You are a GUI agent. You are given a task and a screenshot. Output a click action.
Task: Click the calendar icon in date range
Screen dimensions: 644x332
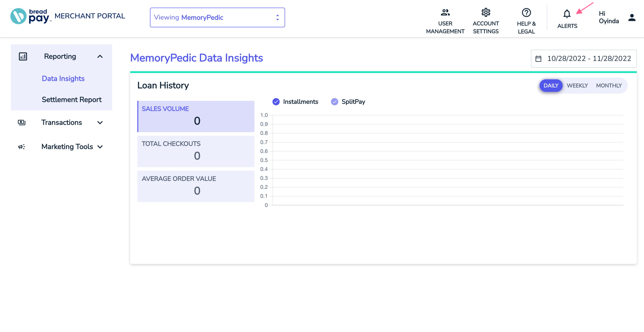pos(538,59)
